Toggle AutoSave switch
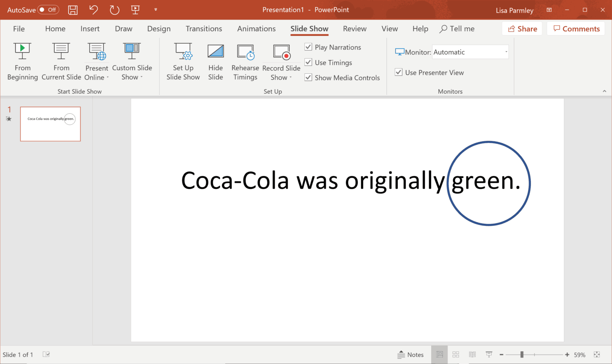This screenshot has width=612, height=364. click(48, 10)
